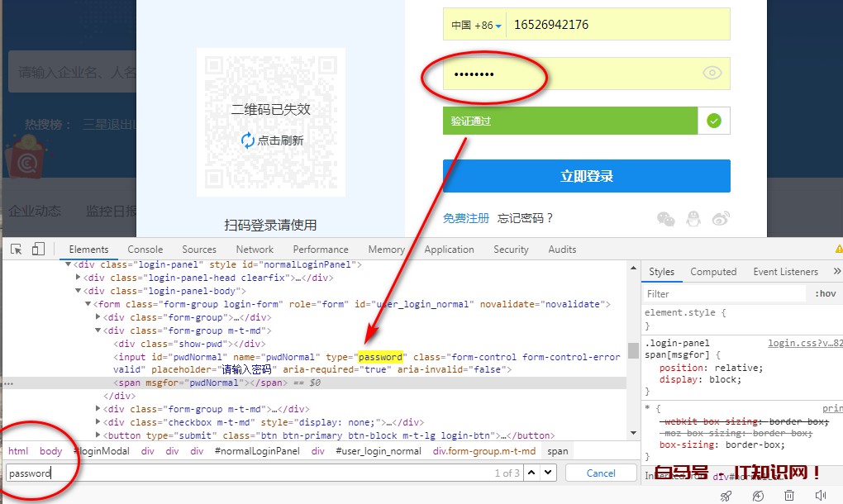Show more Styles pane tabs chevron
The width and height of the screenshot is (843, 504).
click(x=836, y=272)
